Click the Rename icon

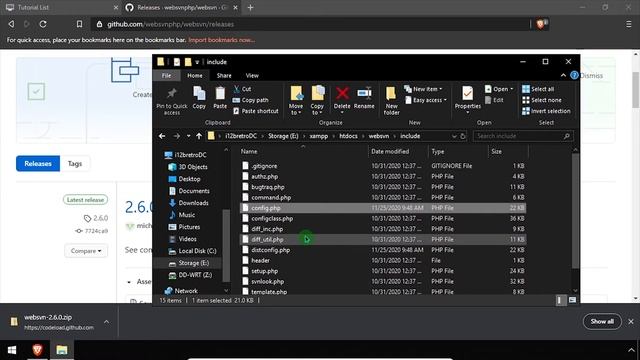tap(364, 93)
